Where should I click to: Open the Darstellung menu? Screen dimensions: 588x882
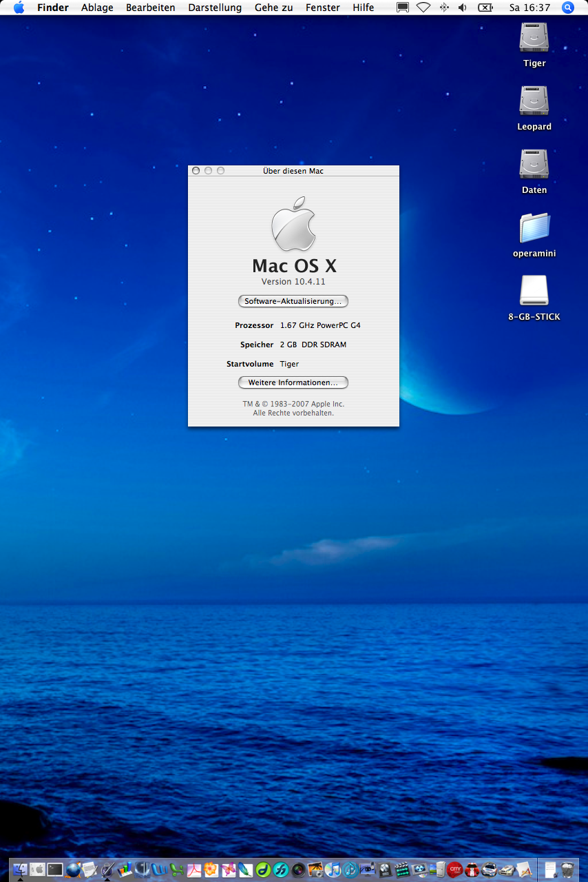coord(215,8)
